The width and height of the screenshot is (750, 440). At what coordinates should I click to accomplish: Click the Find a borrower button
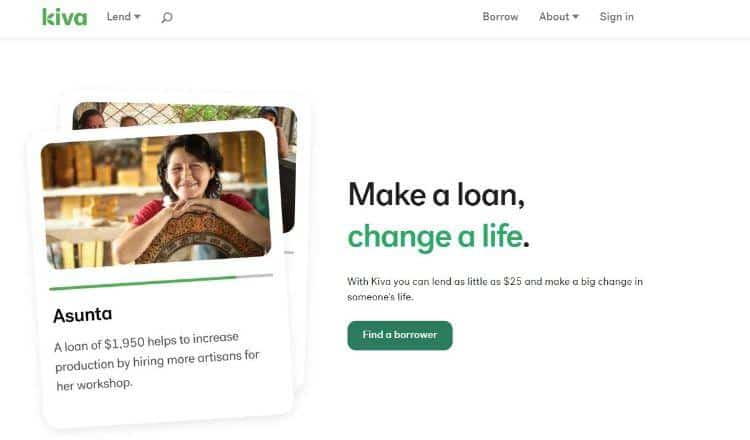click(400, 335)
